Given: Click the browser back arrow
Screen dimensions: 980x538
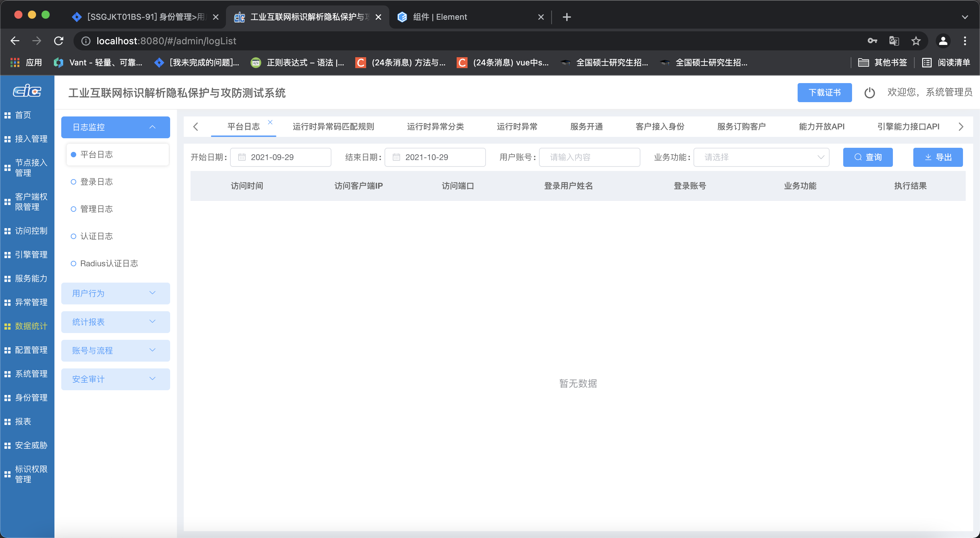Looking at the screenshot, I should point(15,41).
